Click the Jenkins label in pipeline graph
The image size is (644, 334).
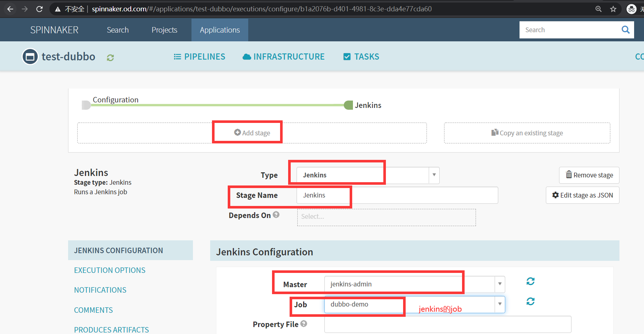coord(368,105)
